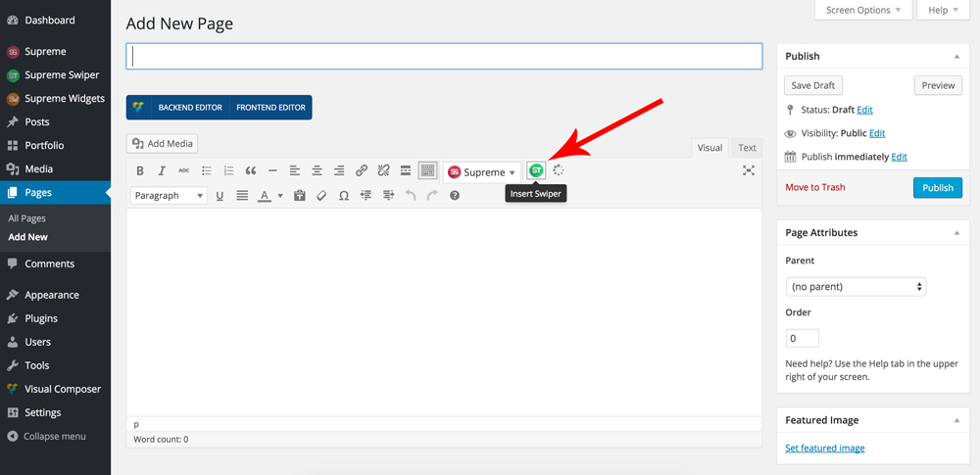
Task: Toggle strikethrough text formatting
Action: tap(183, 171)
